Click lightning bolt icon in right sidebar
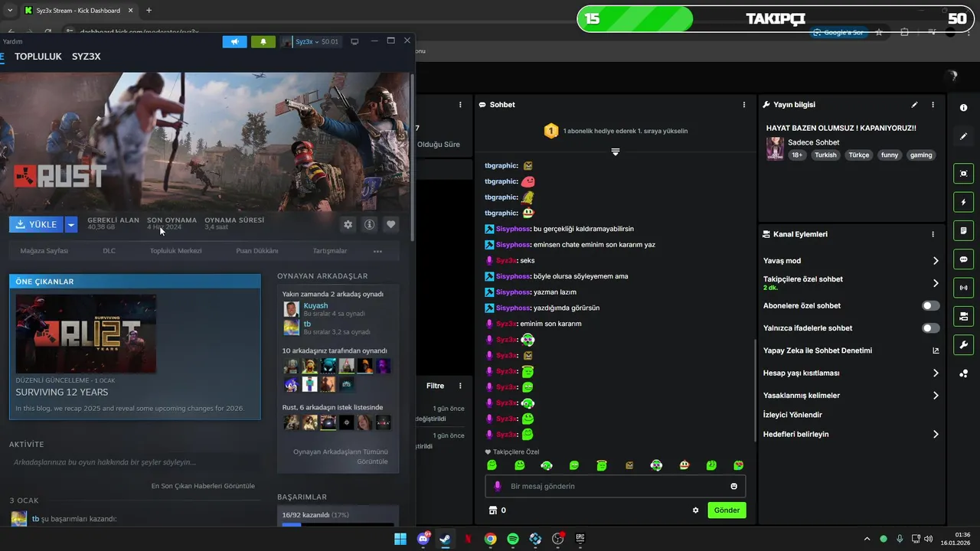980x551 pixels. [x=964, y=202]
